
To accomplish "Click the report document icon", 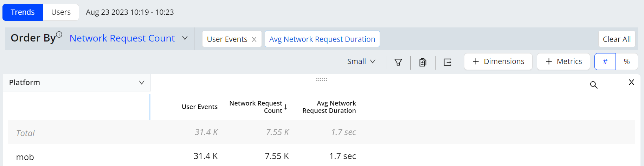I will [x=423, y=62].
